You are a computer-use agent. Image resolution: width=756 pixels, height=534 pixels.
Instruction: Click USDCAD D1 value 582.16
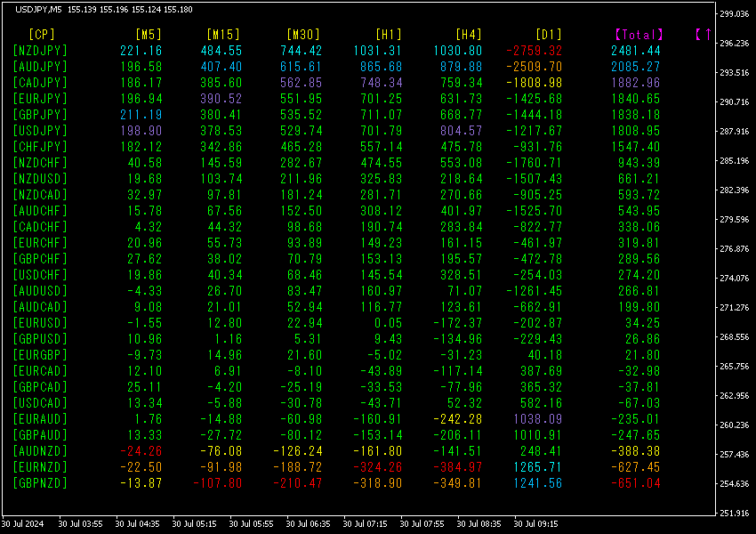[x=542, y=403]
